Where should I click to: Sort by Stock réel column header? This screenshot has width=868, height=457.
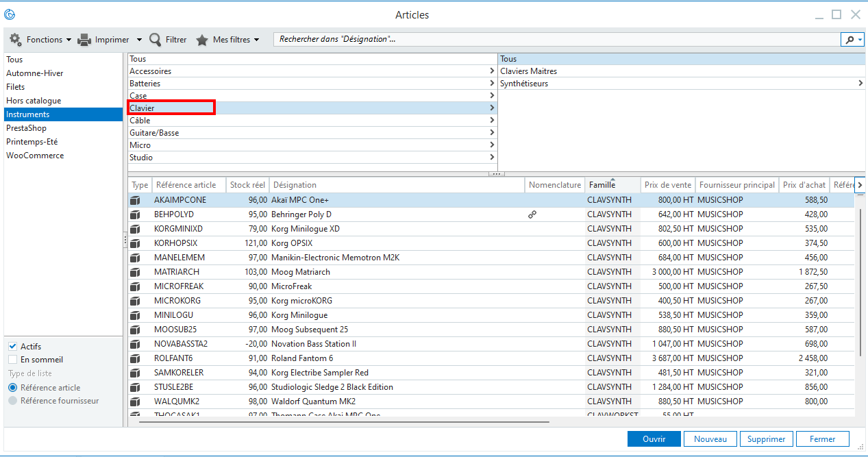click(247, 185)
